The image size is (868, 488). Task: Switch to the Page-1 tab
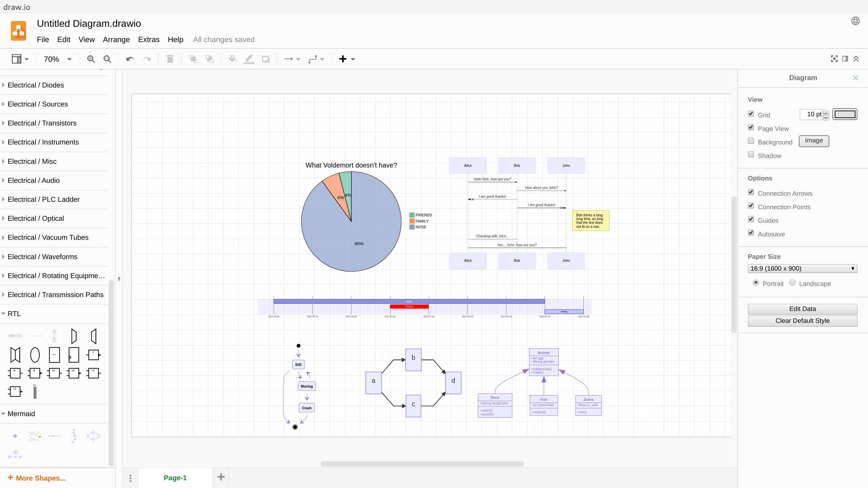pos(175,477)
